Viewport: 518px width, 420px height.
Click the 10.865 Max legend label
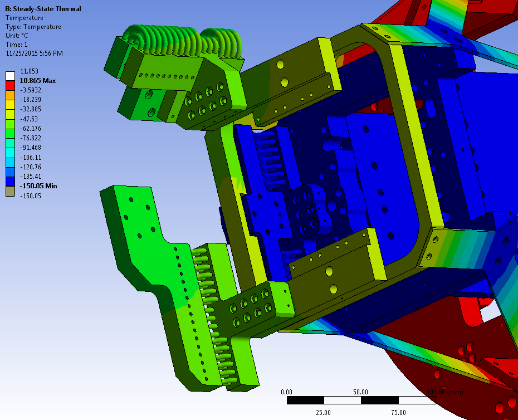tap(38, 81)
